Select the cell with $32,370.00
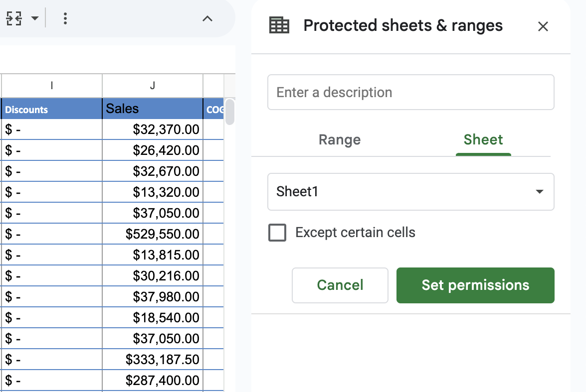The height and width of the screenshot is (392, 586). pyautogui.click(x=153, y=130)
